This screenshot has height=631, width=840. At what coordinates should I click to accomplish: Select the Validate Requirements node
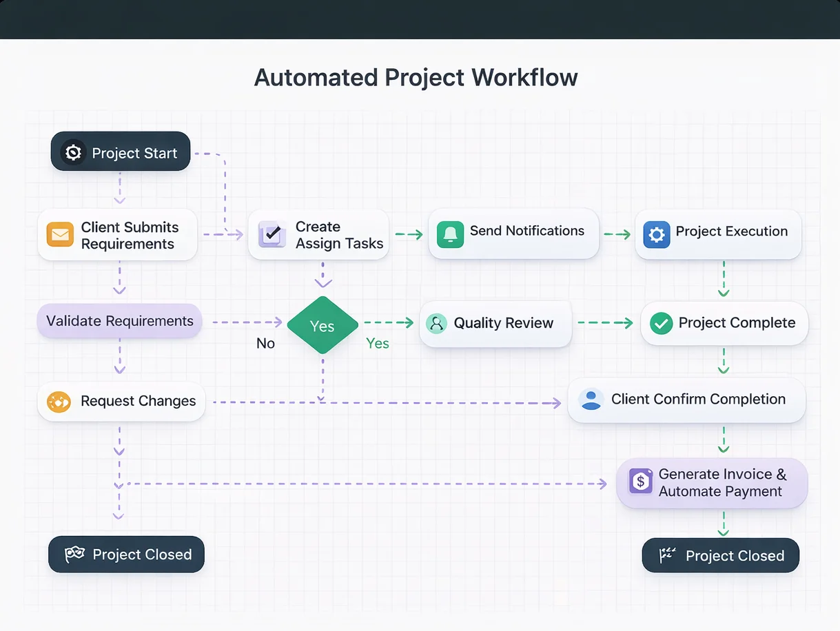point(119,320)
